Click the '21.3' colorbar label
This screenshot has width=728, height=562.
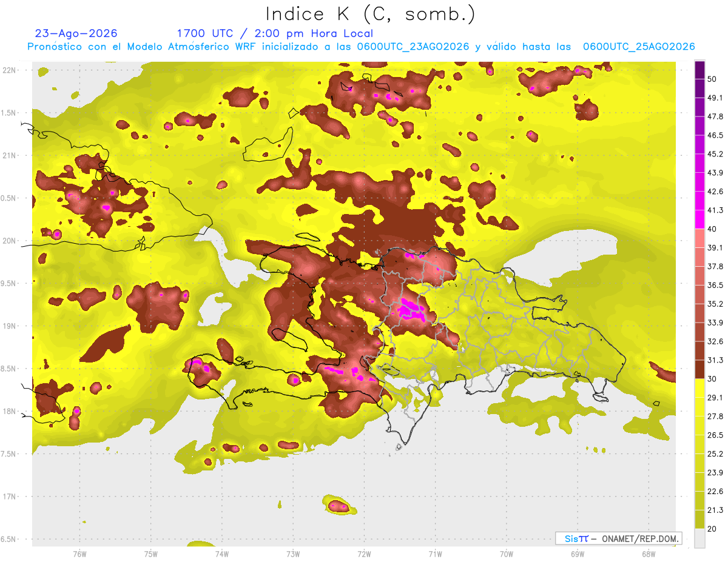(x=715, y=510)
